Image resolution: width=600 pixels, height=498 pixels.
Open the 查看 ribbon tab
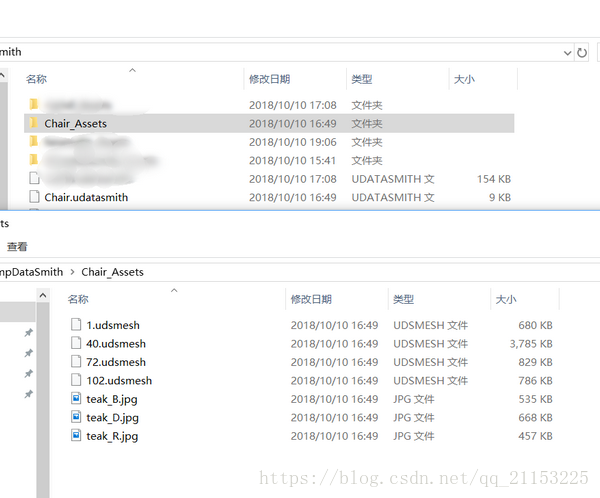17,247
